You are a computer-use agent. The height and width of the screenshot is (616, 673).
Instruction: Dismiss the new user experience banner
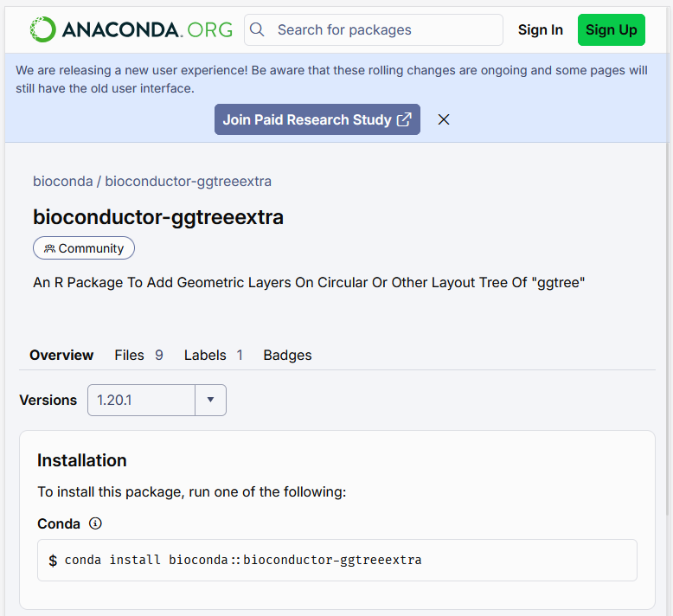pyautogui.click(x=444, y=119)
